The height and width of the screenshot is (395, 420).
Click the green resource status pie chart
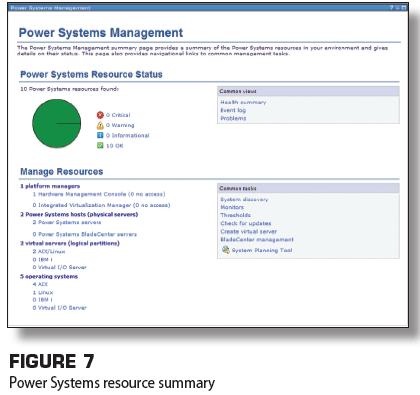tap(57, 124)
